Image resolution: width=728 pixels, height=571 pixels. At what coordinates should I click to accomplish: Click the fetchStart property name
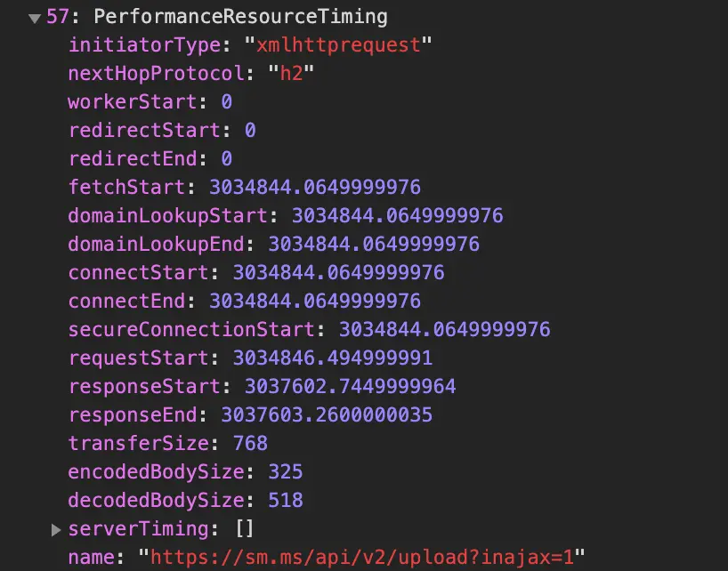pos(126,187)
